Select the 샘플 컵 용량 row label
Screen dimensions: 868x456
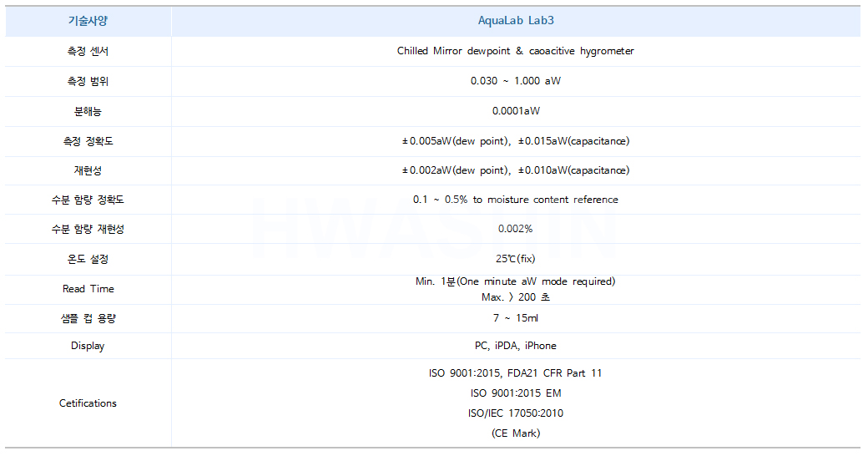pyautogui.click(x=88, y=318)
